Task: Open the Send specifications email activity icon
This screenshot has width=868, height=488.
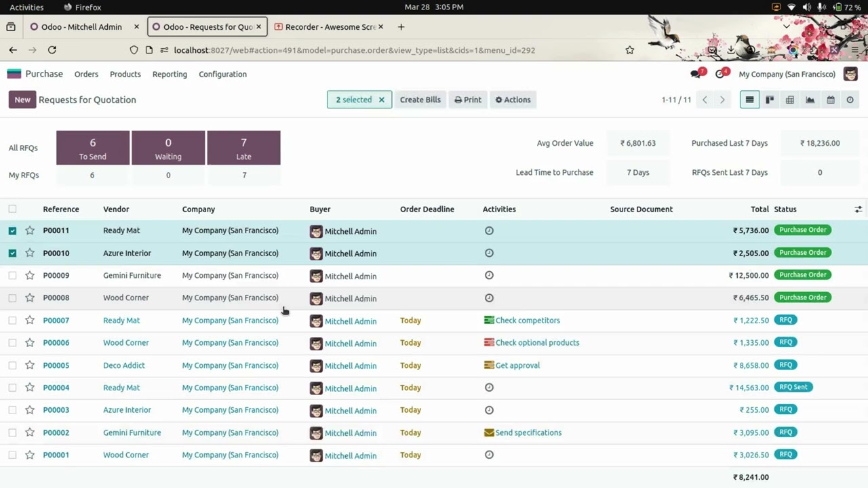Action: pos(489,432)
